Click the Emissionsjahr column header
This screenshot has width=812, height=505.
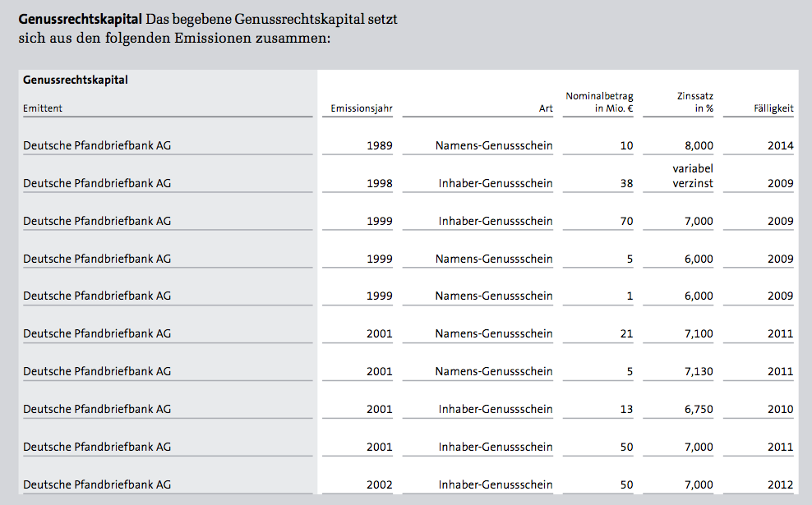[x=361, y=108]
